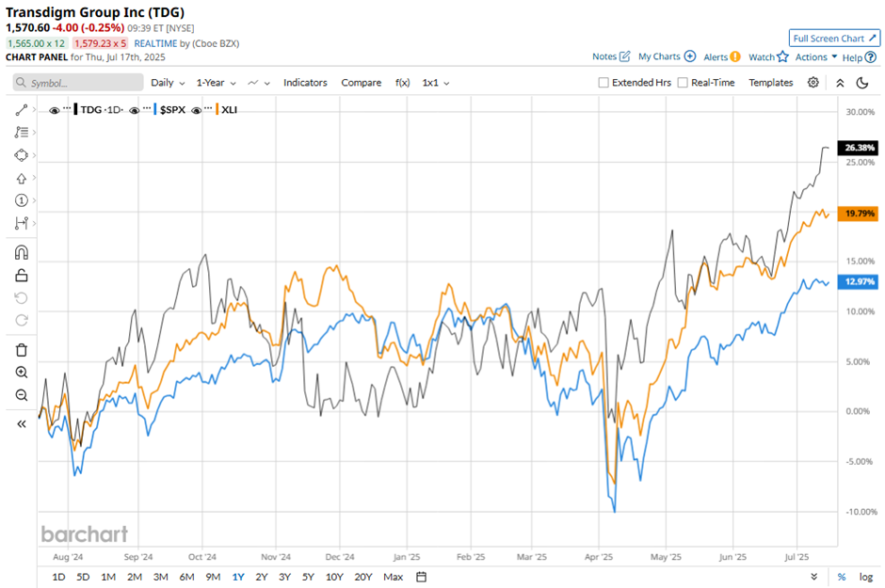This screenshot has height=588, width=885.
Task: Switch to log scale
Action: pos(866,577)
